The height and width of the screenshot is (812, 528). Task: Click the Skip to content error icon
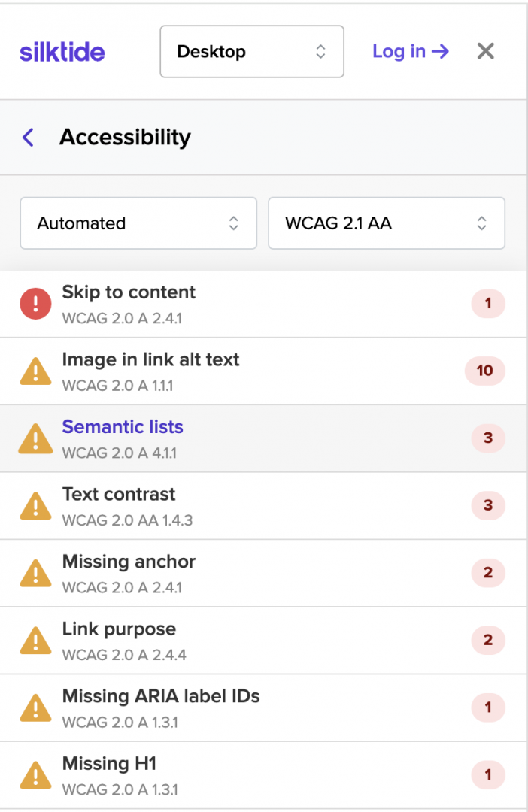tap(35, 303)
